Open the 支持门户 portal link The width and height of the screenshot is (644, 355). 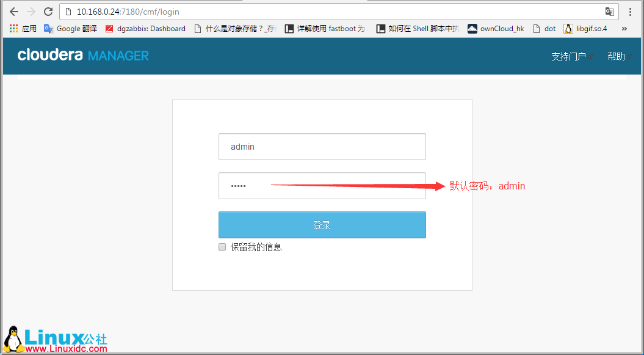570,56
